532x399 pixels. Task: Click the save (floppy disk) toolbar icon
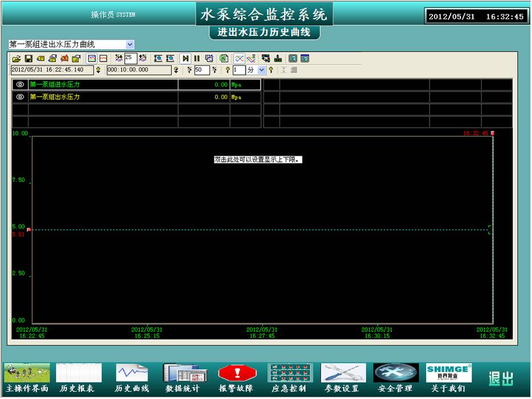pos(28,59)
